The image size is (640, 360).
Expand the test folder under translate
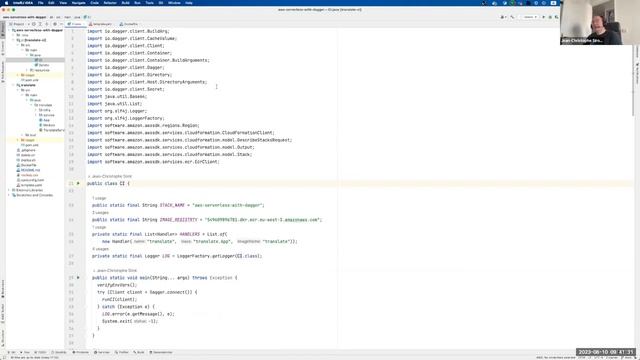(x=23, y=135)
